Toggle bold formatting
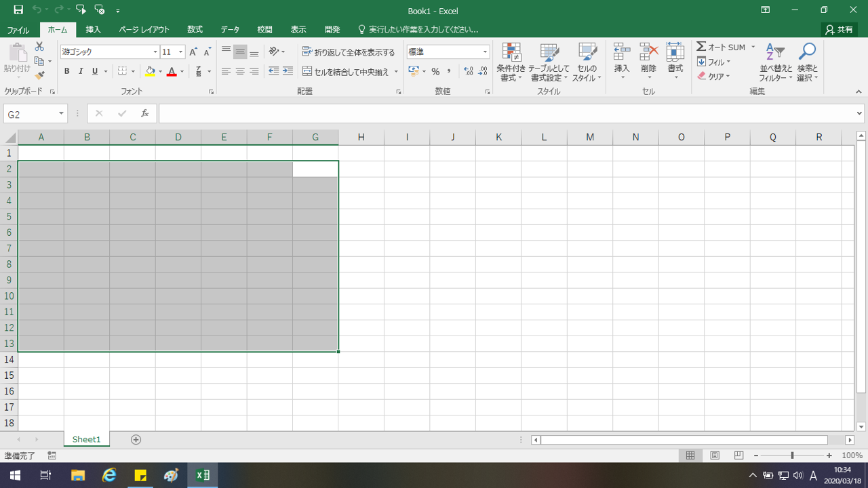The height and width of the screenshot is (488, 868). coord(66,71)
